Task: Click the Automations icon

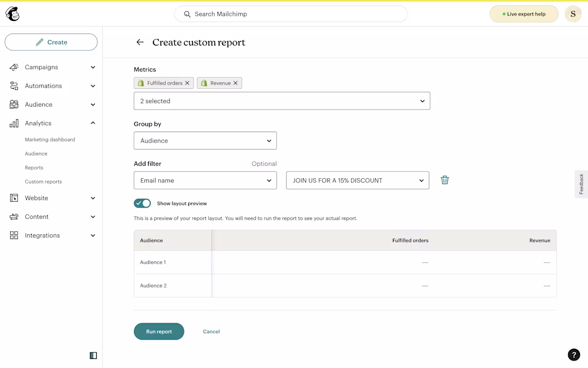Action: [x=14, y=86]
